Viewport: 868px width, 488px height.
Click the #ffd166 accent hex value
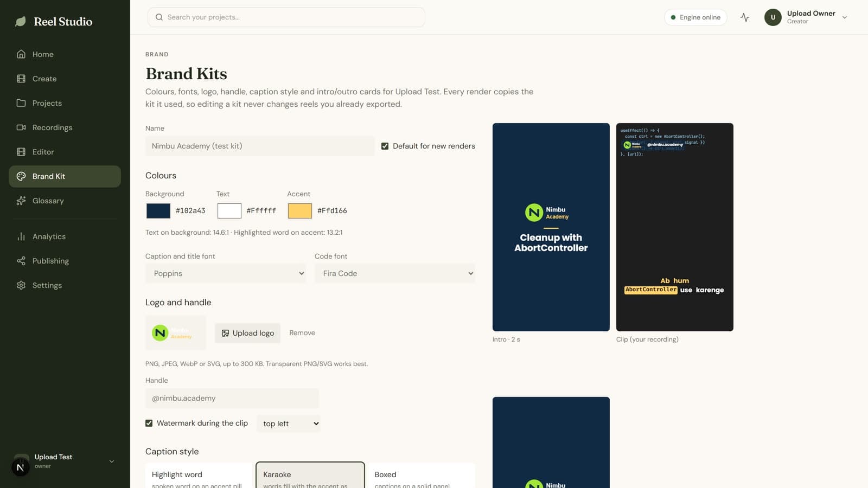(x=332, y=211)
